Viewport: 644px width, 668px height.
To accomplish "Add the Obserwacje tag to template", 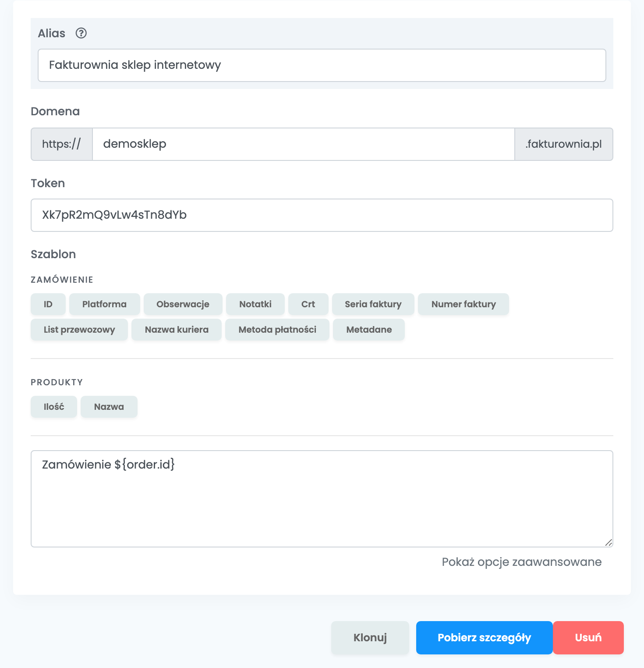I will [183, 304].
